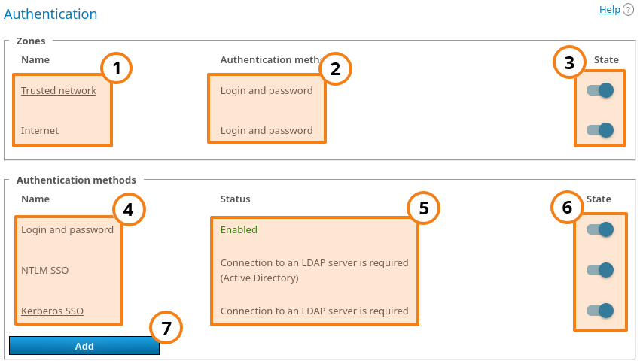Click the Add button
The width and height of the screenshot is (640, 364).
(x=84, y=346)
